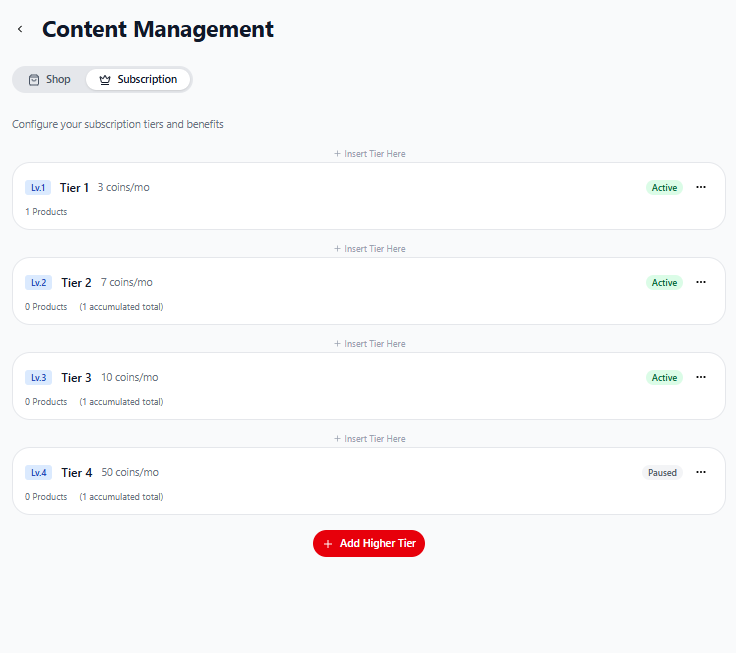Click '(1 accumulated total)' in Tier 3
This screenshot has width=736, height=653.
coord(121,402)
